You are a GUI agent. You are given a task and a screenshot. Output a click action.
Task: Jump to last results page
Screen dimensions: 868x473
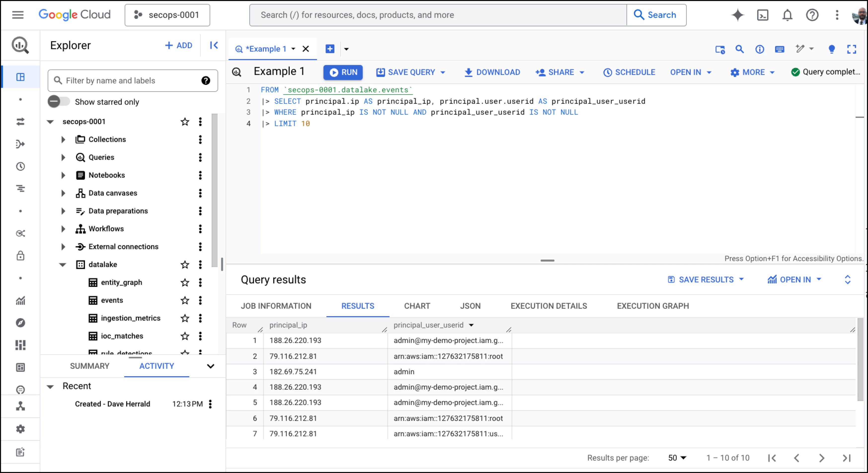pyautogui.click(x=846, y=458)
